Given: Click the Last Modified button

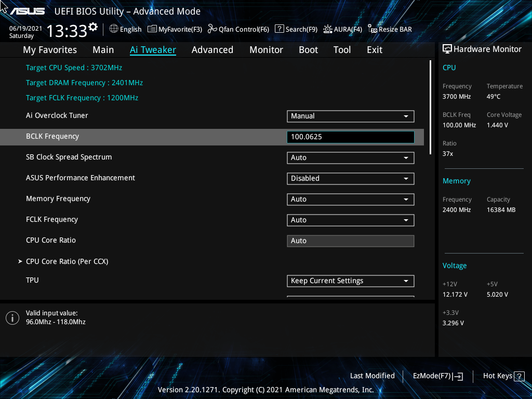Looking at the screenshot, I should point(373,376).
